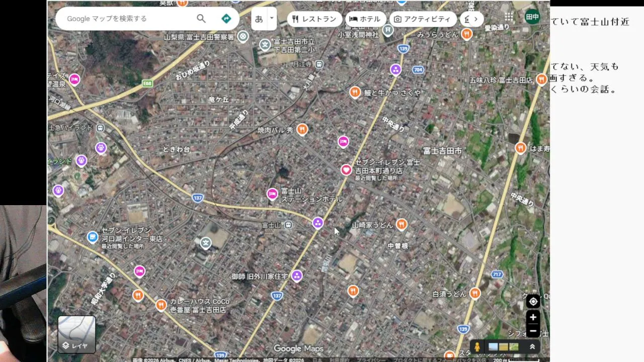The width and height of the screenshot is (644, 362).
Task: Show more category chips with right chevron
Action: pyautogui.click(x=475, y=19)
